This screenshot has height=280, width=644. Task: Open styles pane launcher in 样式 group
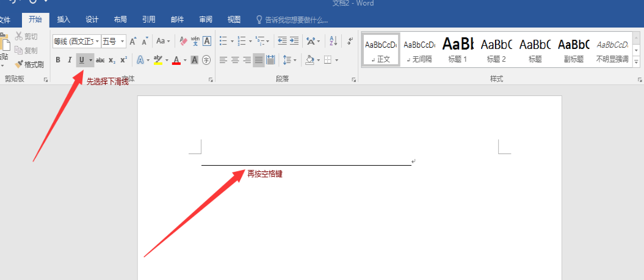click(640, 80)
